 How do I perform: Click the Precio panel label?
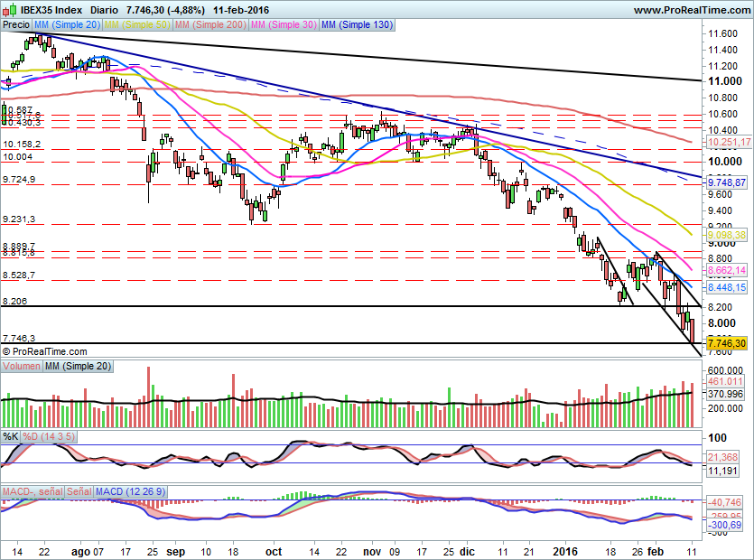(16, 24)
